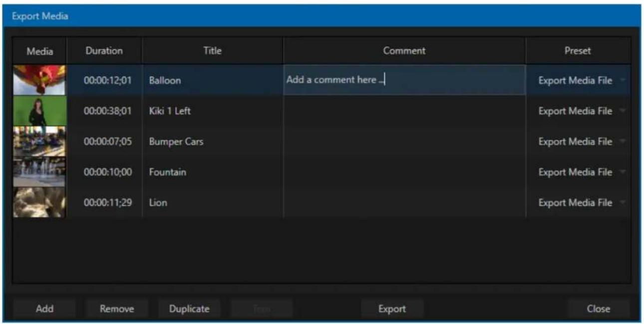
Task: Click the Comment column header
Action: (x=404, y=50)
